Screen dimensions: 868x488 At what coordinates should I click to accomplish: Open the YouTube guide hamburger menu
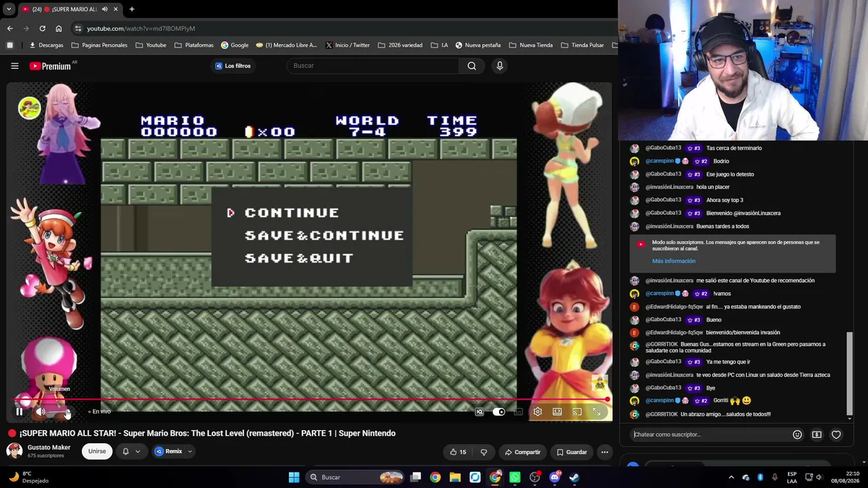click(15, 66)
